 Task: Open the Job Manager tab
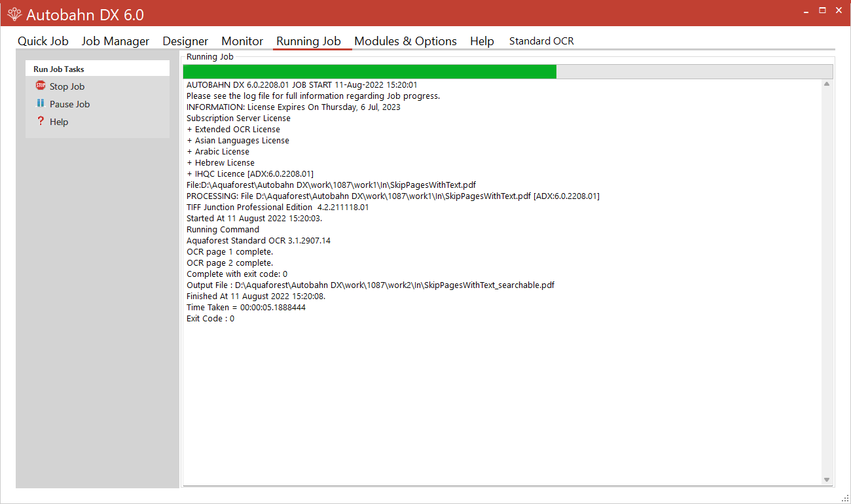115,41
